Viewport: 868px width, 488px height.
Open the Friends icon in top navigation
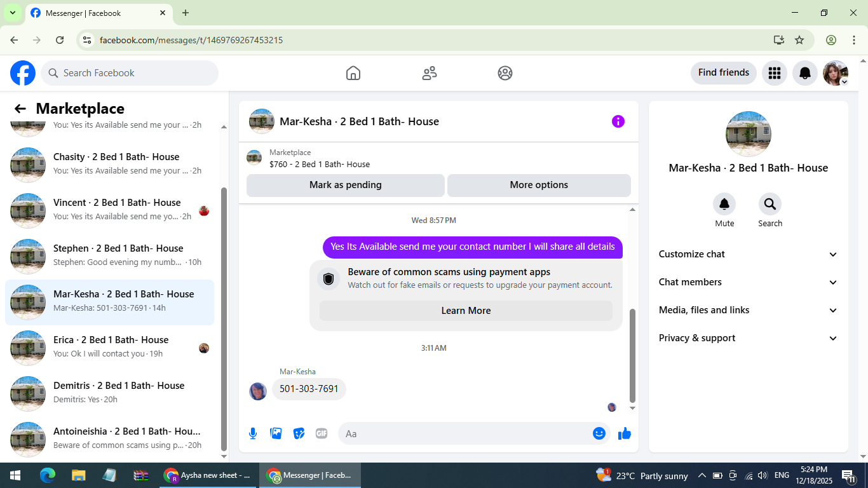pyautogui.click(x=430, y=73)
